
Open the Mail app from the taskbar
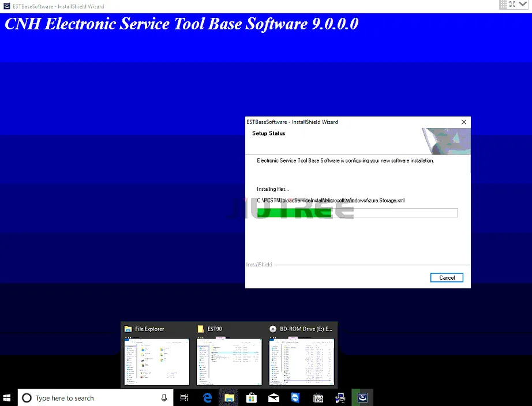click(274, 397)
